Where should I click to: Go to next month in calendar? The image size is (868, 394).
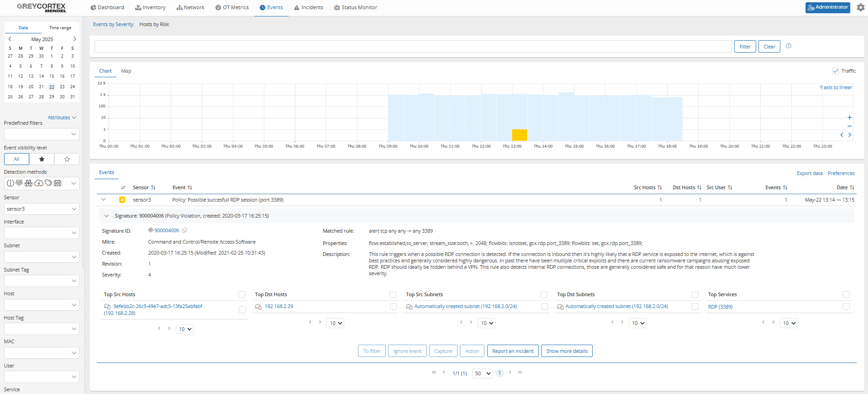pos(75,39)
